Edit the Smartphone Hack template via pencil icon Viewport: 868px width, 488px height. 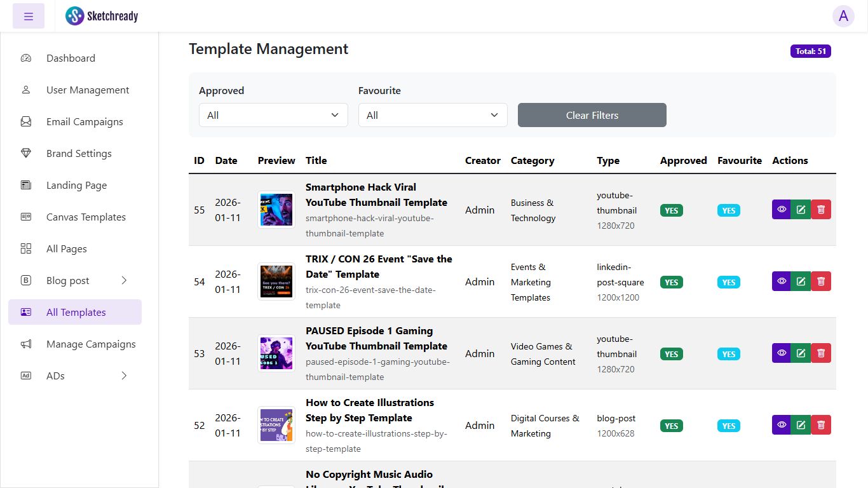[801, 210]
